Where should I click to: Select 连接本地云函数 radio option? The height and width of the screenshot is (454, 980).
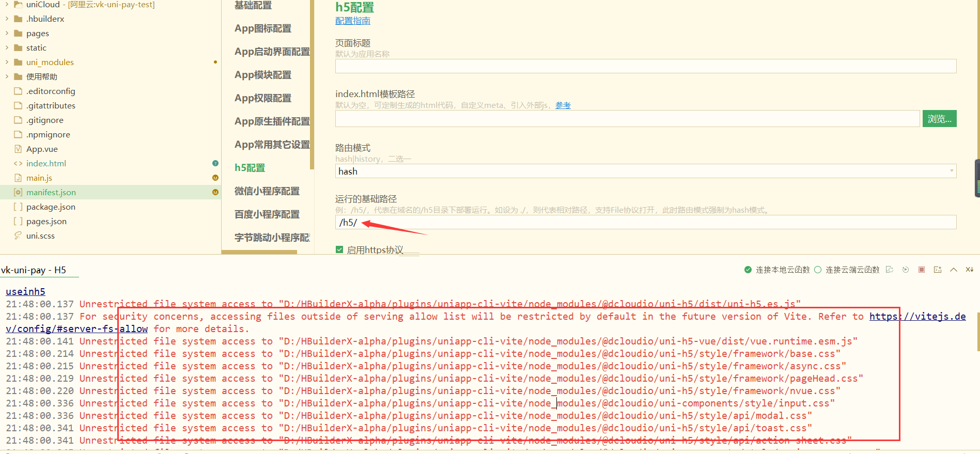748,270
